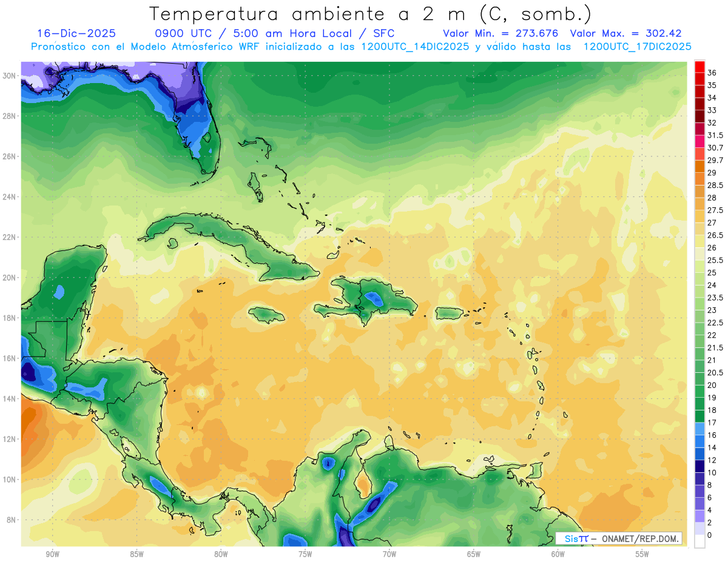Click the "70W" longitude axis label
Image resolution: width=728 pixels, height=562 pixels.
click(x=389, y=554)
